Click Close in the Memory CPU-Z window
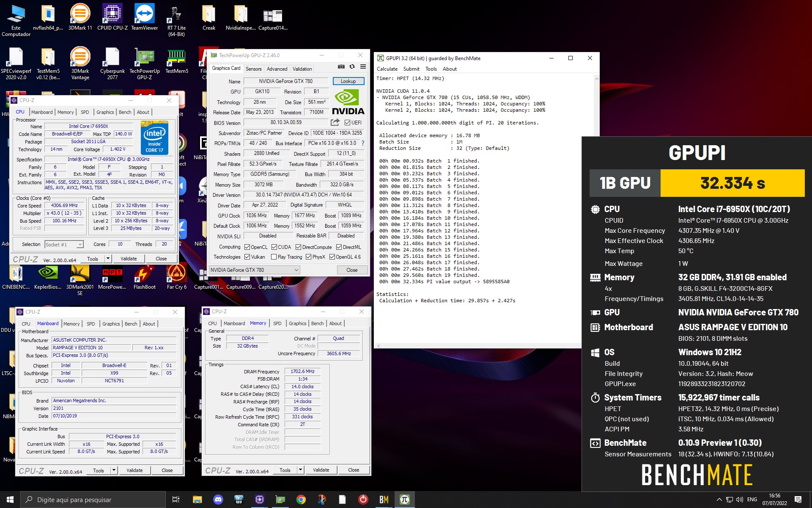Screen dimensions: 812x508 tap(354, 470)
